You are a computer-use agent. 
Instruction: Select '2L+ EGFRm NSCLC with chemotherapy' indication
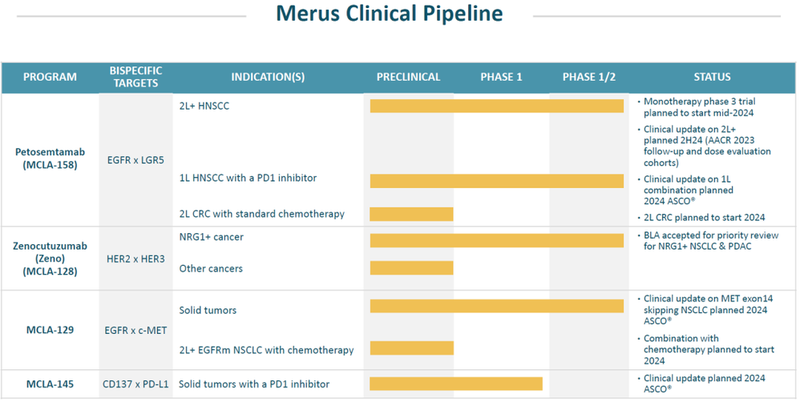click(266, 350)
